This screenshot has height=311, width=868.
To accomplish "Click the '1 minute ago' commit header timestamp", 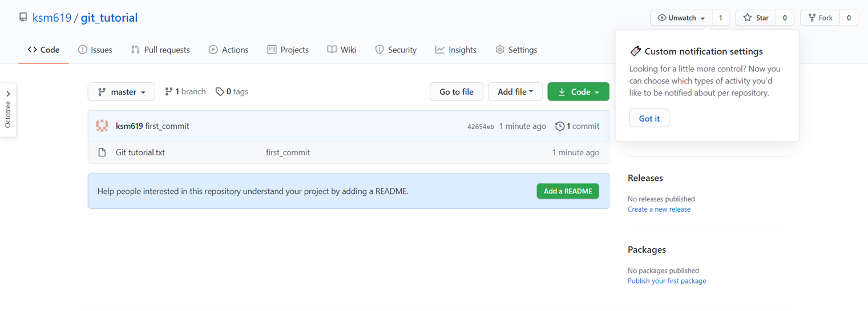I will pos(523,126).
